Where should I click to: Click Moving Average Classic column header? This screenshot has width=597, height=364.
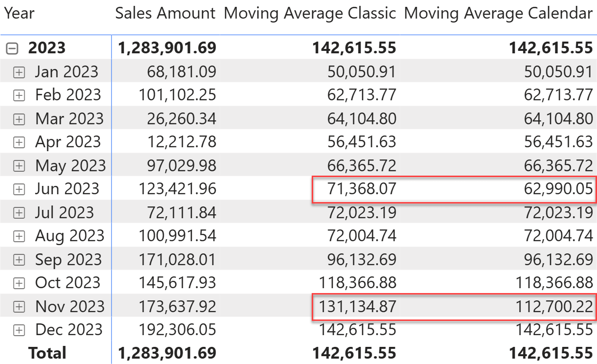310,13
